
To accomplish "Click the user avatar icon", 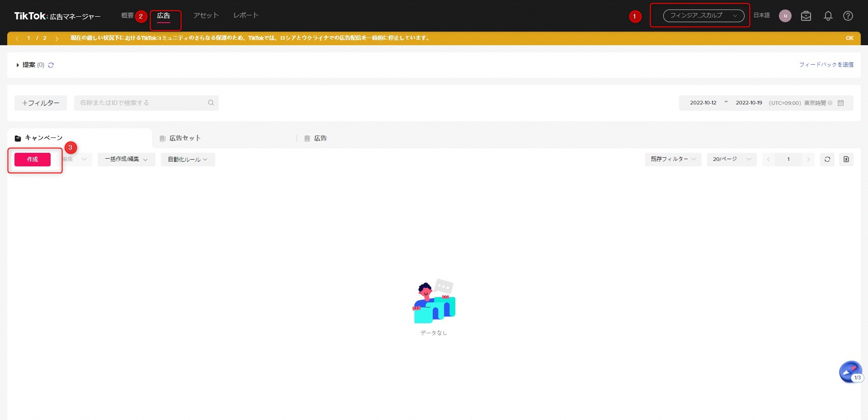I will (x=785, y=16).
